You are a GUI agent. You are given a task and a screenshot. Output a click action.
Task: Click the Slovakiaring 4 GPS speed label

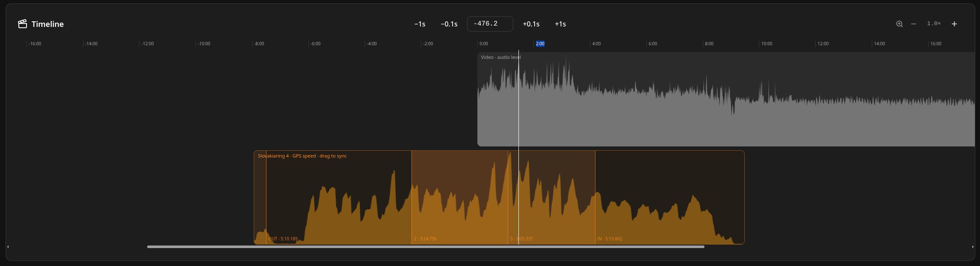(302, 156)
